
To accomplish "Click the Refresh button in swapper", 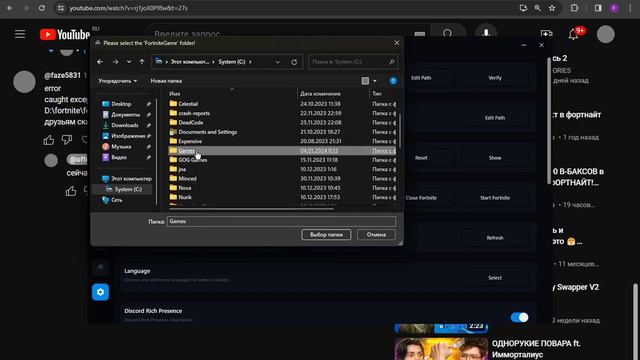I will coord(495,238).
